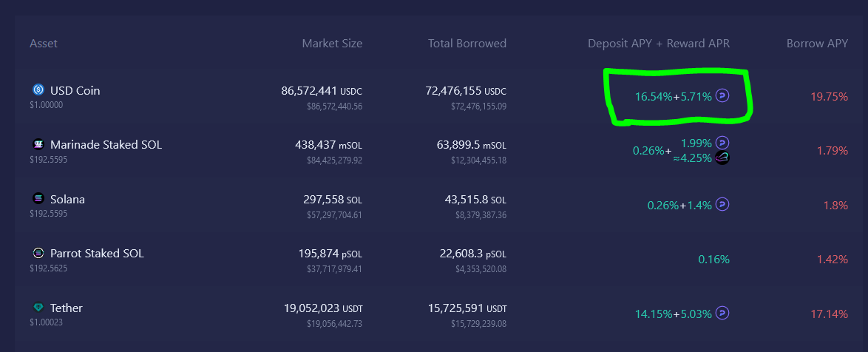This screenshot has width=868, height=352.
Task: Click the 72,476,155 USDC total borrowed
Action: click(466, 91)
